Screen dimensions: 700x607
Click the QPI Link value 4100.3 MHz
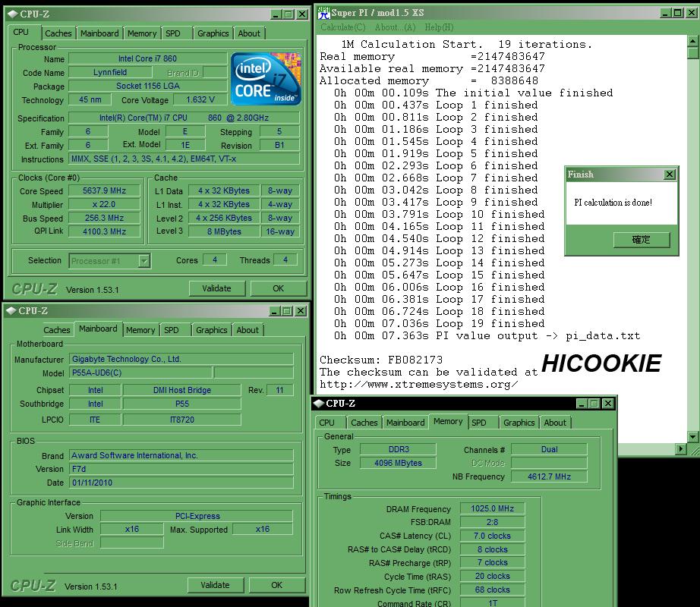coord(104,231)
